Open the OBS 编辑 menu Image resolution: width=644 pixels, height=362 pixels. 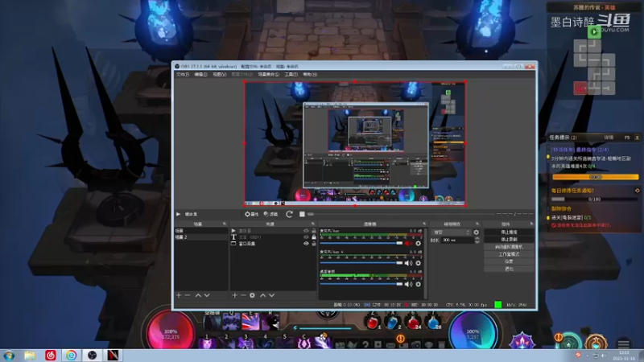(200, 74)
